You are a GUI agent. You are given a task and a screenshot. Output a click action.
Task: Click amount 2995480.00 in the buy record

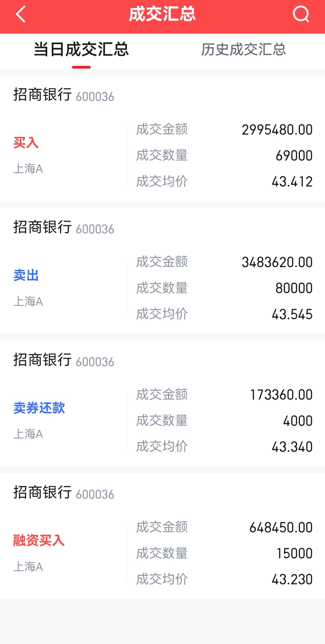coord(277,130)
